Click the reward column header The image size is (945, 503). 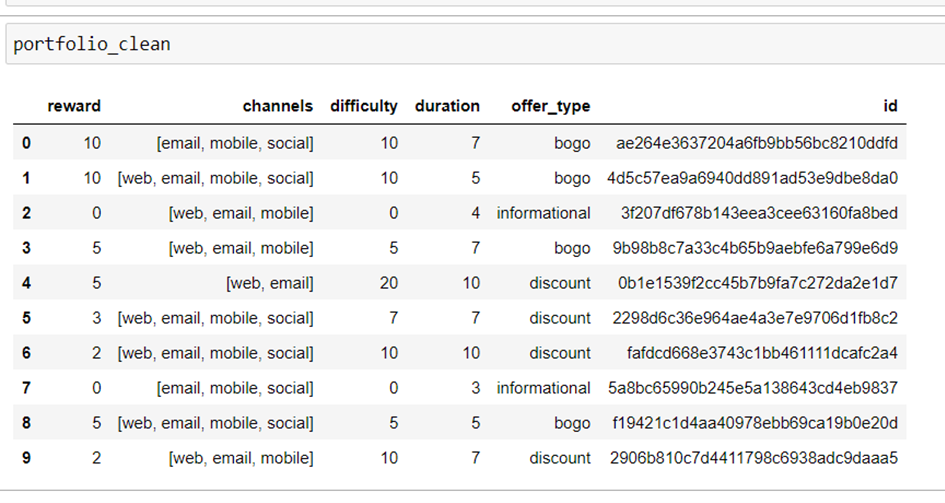[74, 106]
